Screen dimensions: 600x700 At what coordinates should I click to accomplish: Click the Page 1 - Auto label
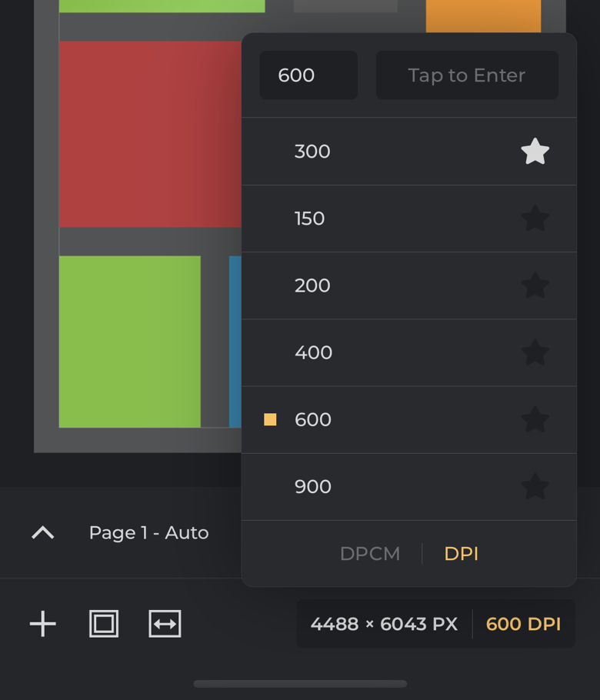click(x=148, y=532)
